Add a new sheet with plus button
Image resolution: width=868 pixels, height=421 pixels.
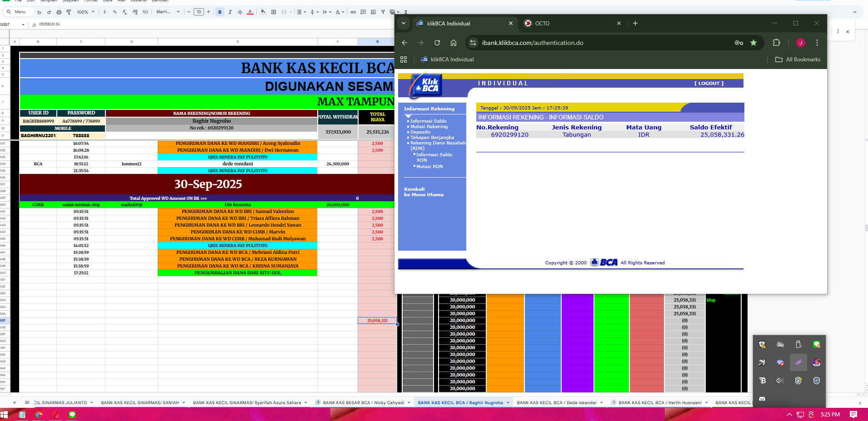tap(15, 402)
